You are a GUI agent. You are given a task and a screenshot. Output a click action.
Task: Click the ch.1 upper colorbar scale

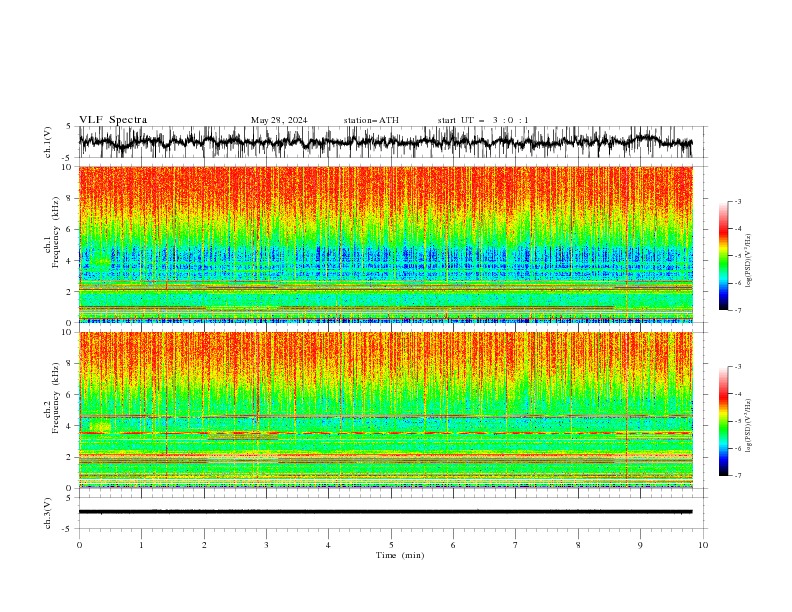point(723,256)
